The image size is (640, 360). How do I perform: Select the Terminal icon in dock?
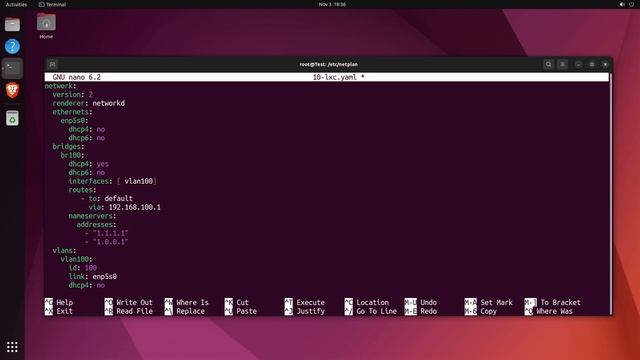point(12,68)
